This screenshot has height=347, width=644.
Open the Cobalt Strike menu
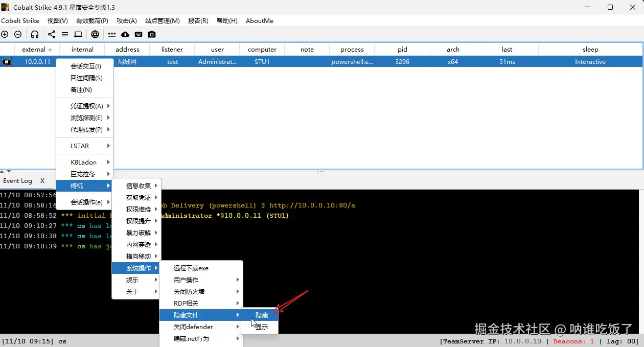pos(20,21)
